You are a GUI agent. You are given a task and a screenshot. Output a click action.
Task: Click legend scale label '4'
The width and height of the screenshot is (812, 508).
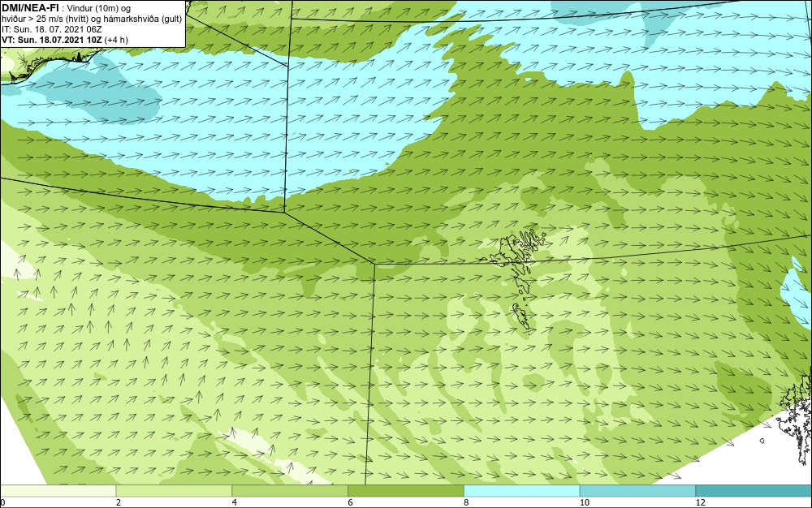pyautogui.click(x=235, y=502)
